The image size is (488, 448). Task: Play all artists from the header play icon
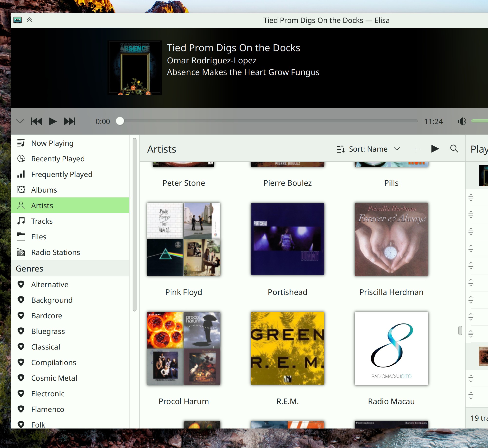click(x=435, y=149)
